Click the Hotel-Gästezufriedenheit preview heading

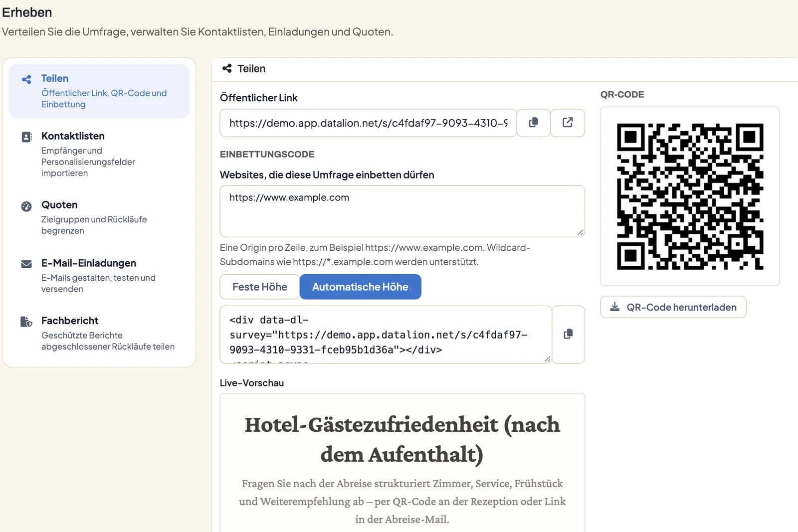[402, 439]
